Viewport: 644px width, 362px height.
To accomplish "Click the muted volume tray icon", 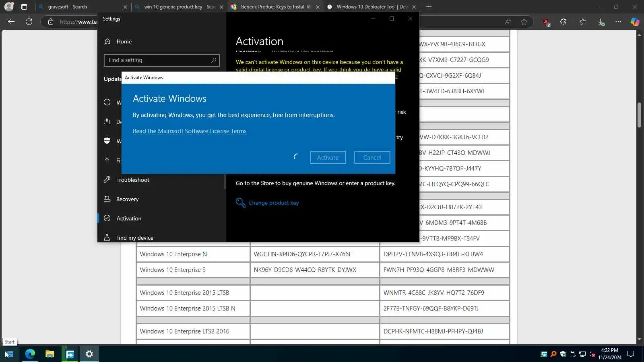I will pos(592,354).
